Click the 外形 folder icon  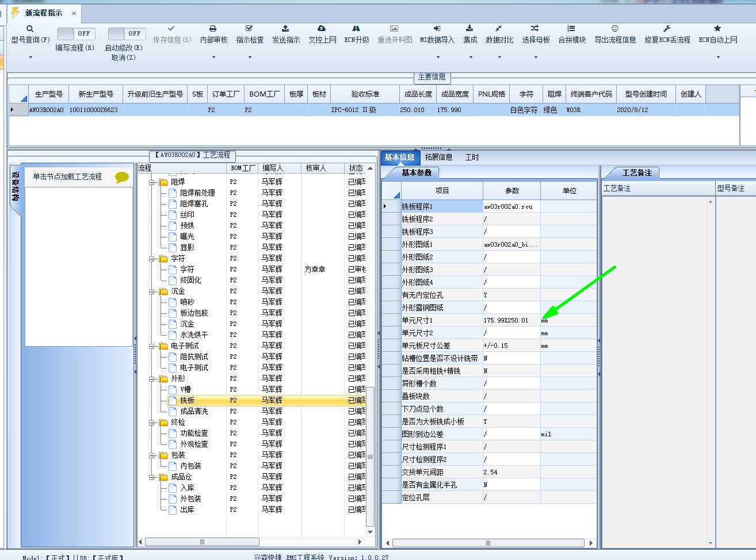click(x=163, y=379)
